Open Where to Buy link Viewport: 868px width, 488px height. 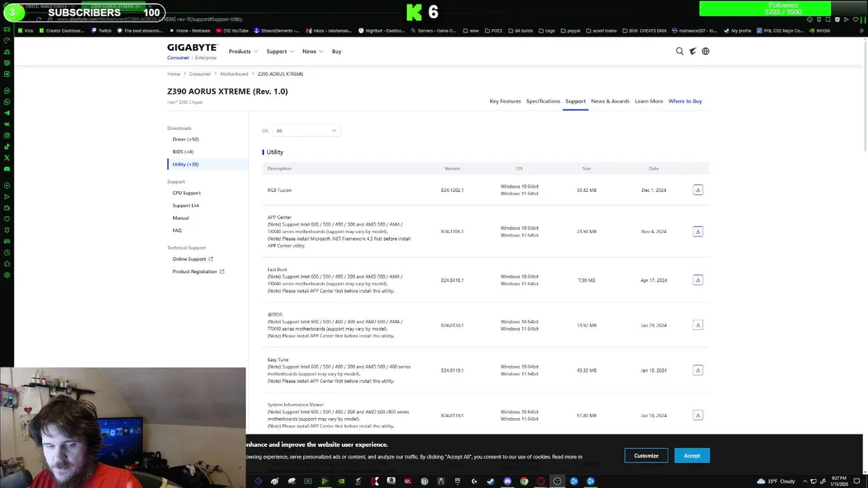pyautogui.click(x=685, y=101)
